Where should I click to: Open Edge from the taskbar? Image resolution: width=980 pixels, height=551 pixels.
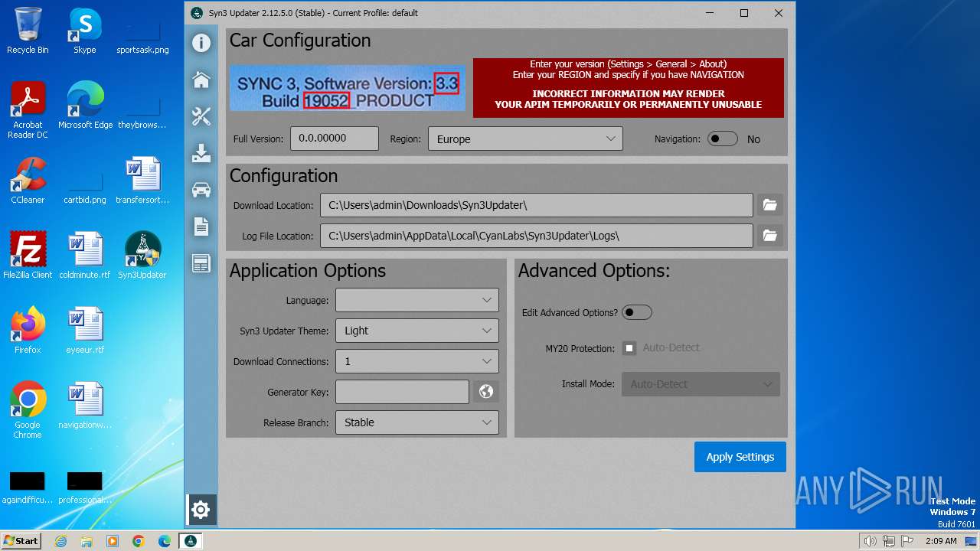[165, 541]
